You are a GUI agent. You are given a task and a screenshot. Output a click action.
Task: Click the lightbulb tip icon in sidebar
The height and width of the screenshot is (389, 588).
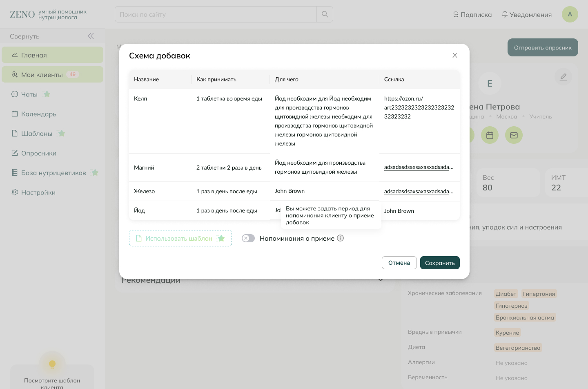(52, 364)
